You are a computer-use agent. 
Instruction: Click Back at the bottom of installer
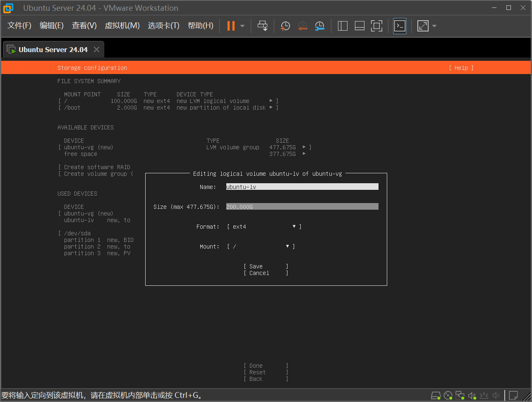click(266, 379)
